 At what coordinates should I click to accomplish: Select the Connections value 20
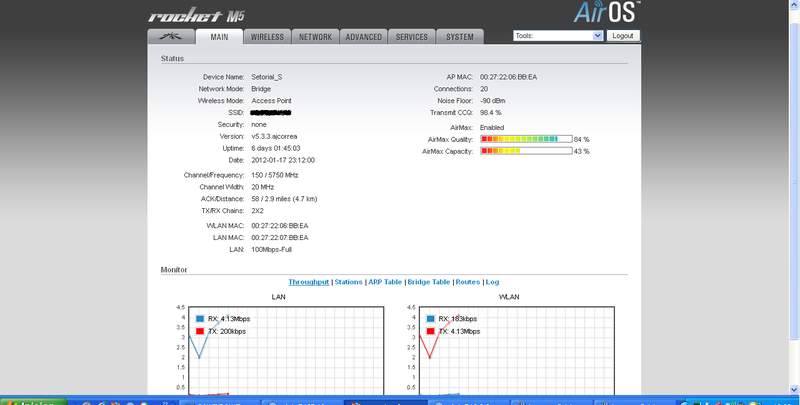pyautogui.click(x=484, y=89)
